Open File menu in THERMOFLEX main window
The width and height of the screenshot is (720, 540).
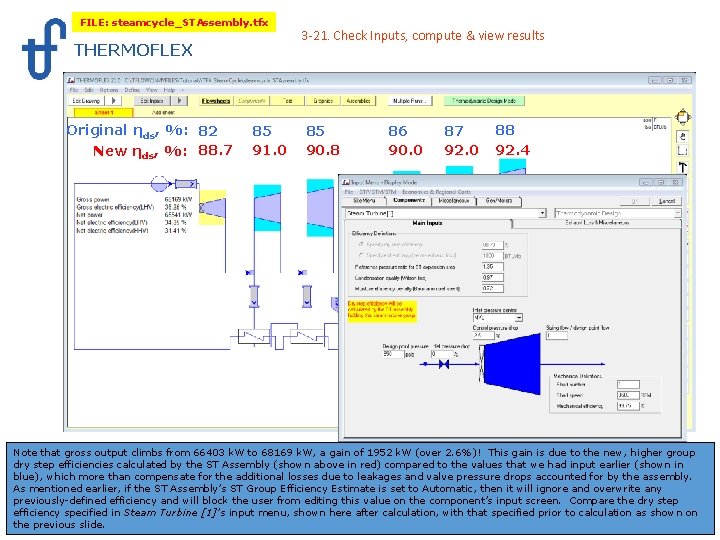coord(73,90)
